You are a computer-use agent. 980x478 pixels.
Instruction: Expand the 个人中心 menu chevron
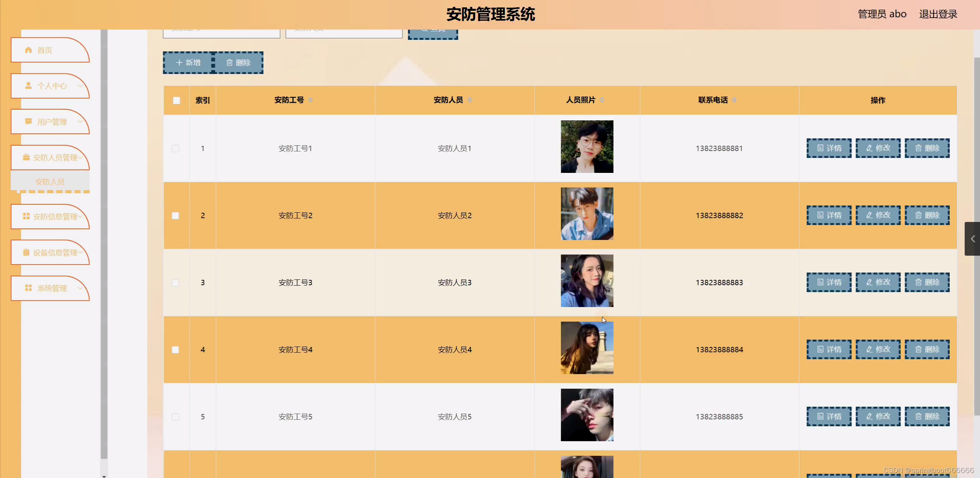80,85
